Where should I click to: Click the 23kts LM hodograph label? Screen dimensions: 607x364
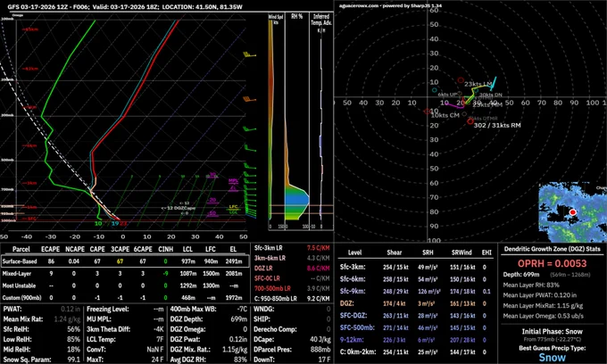(x=478, y=84)
